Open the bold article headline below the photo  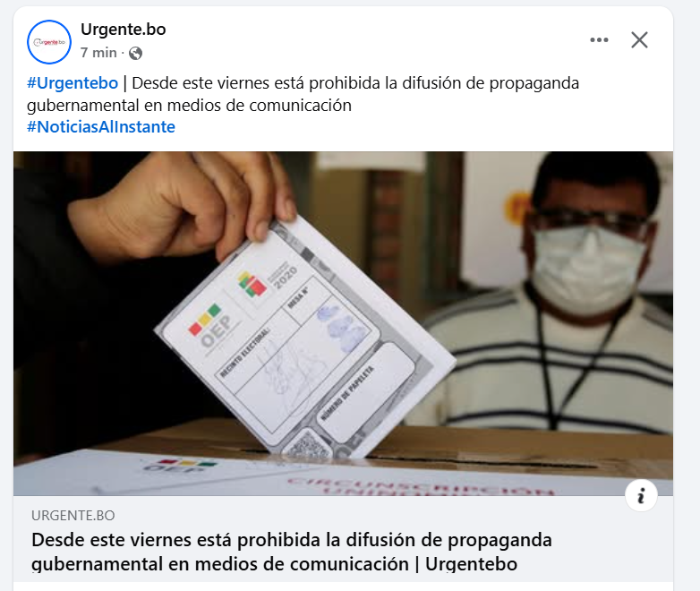click(x=292, y=552)
